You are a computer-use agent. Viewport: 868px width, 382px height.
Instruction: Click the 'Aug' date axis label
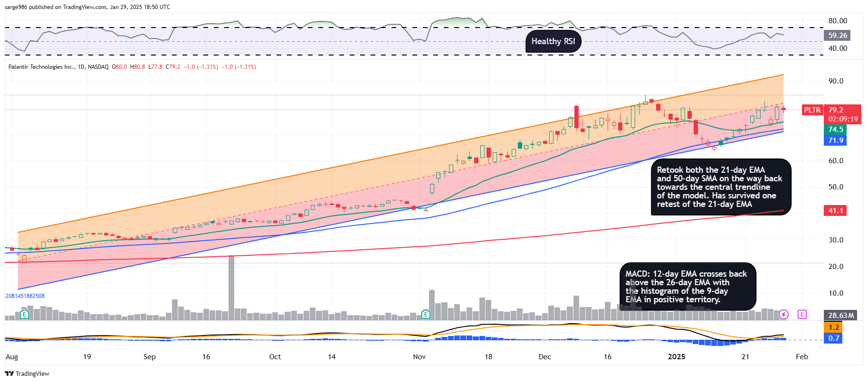[11, 357]
